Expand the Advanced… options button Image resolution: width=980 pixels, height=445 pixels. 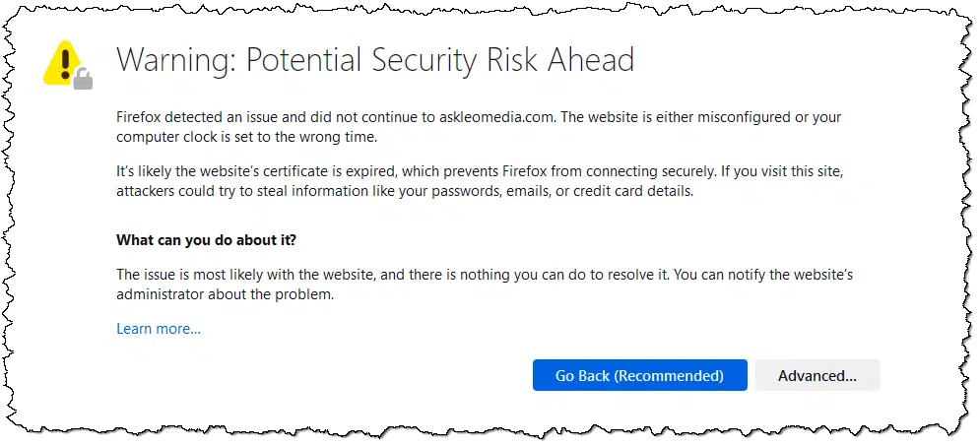pyautogui.click(x=817, y=375)
